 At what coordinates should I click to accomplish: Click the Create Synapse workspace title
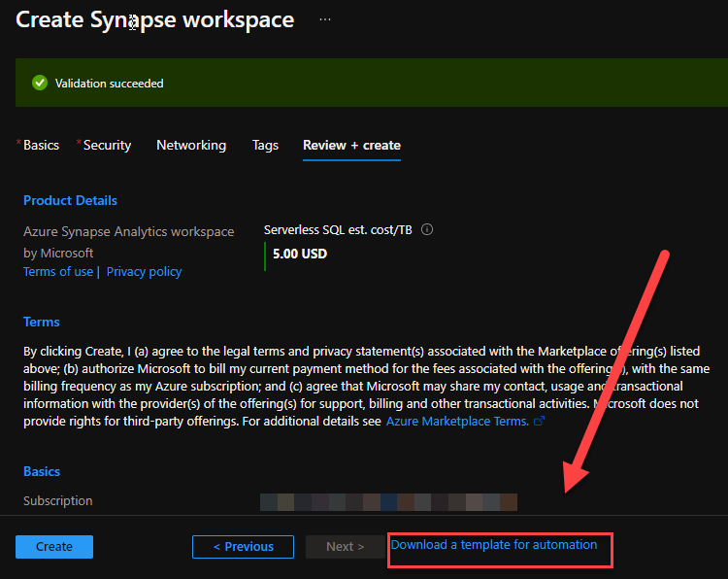(154, 20)
